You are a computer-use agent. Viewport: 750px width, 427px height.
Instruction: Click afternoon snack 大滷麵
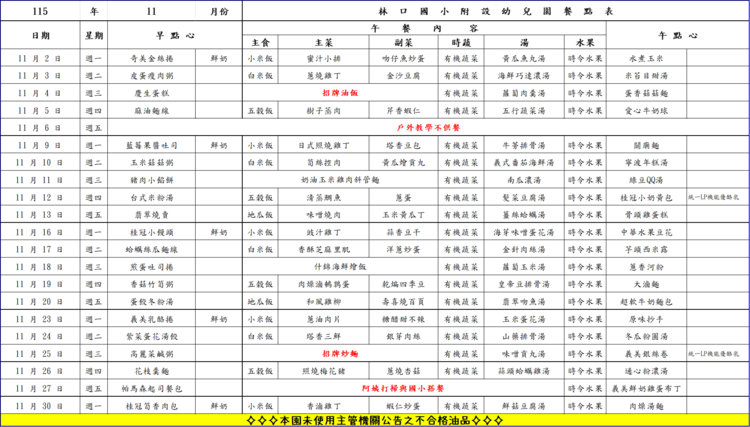point(646,284)
